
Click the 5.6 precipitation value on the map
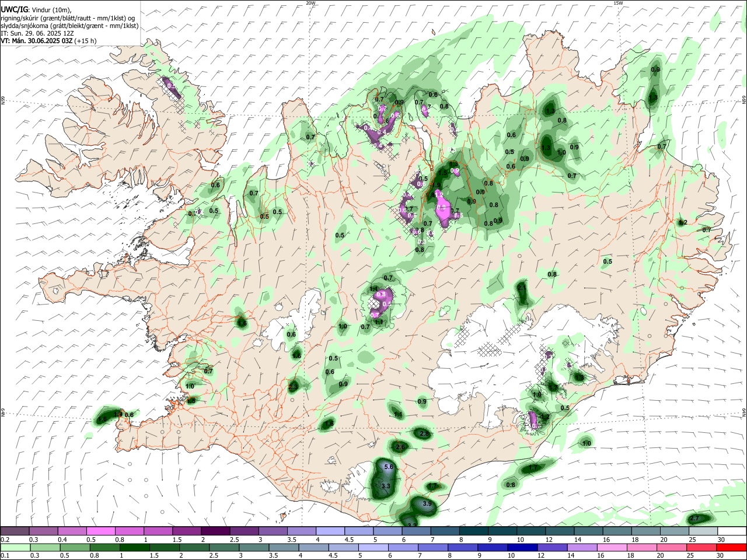point(390,467)
